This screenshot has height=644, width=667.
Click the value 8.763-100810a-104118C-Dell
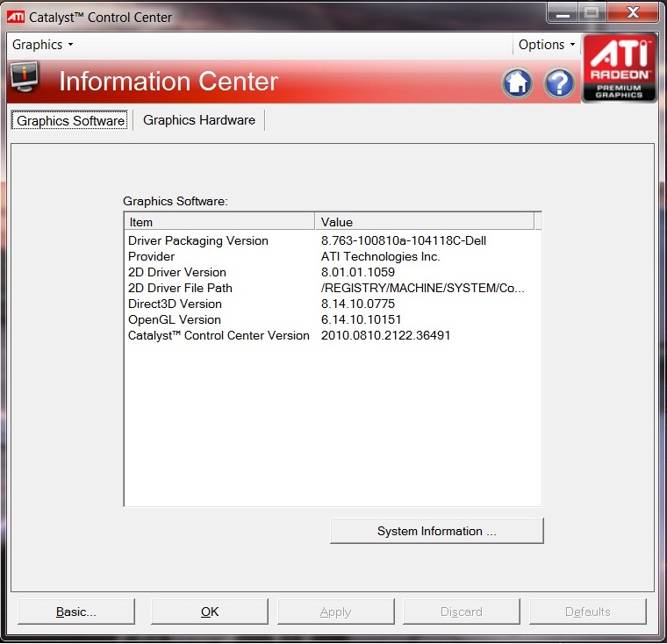click(x=403, y=240)
